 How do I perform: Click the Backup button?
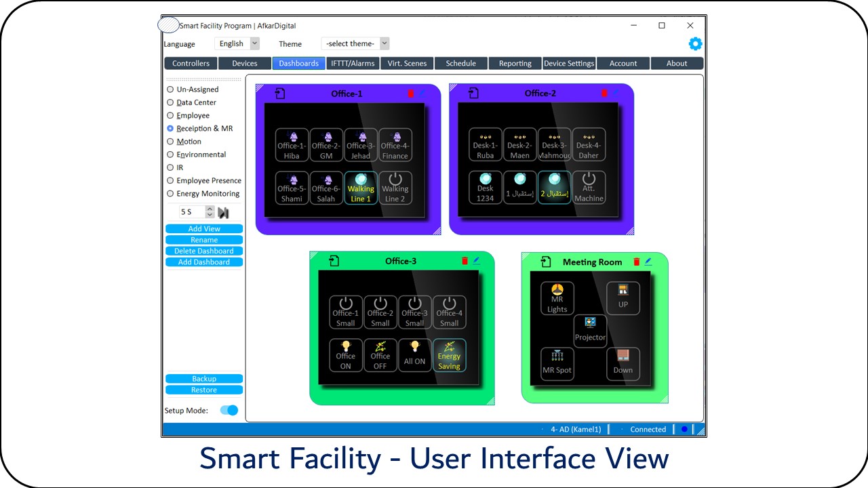pyautogui.click(x=203, y=379)
